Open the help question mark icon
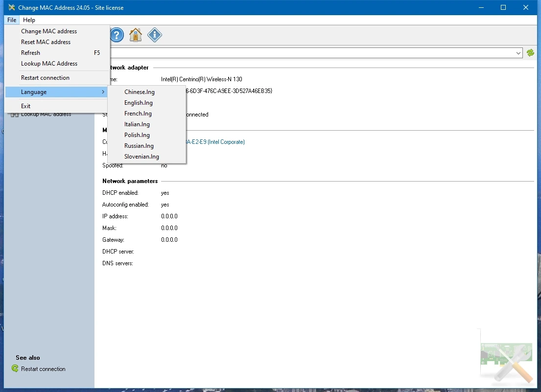 pyautogui.click(x=117, y=35)
